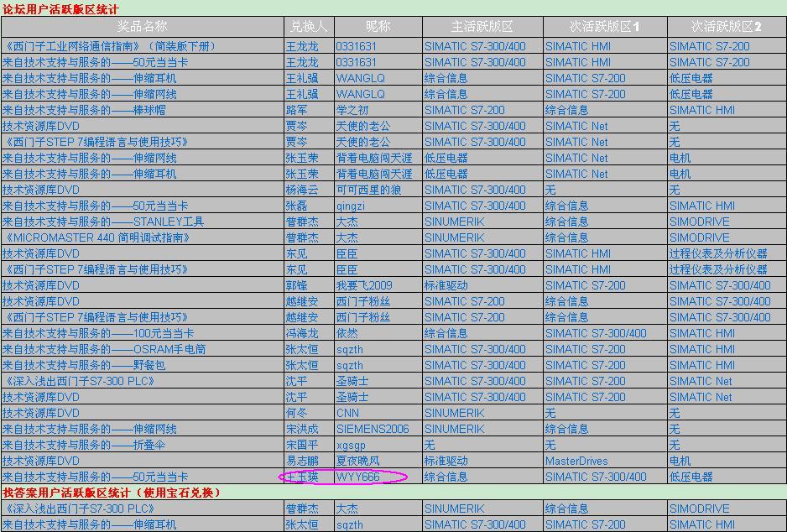Select the 论坛用户活跃版区统计 section title
787x532 pixels.
point(61,9)
